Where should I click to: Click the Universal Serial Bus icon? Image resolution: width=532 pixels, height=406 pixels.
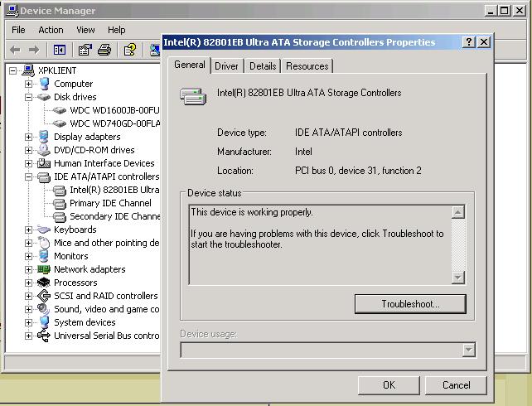coord(44,336)
